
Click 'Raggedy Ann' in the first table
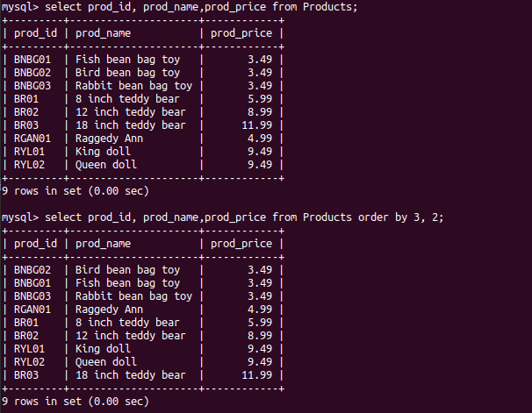coord(109,139)
